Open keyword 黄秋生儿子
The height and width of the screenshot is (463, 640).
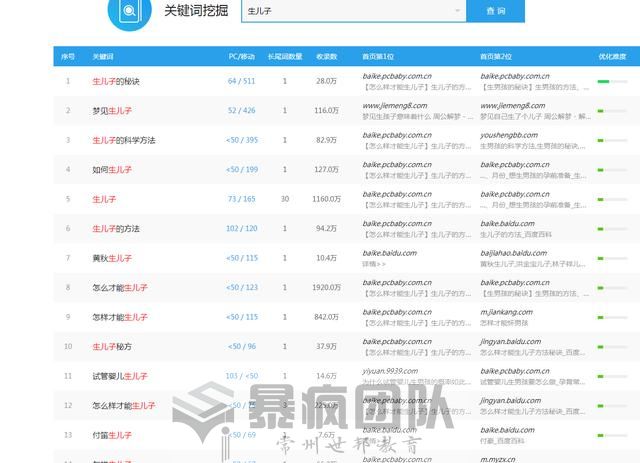click(112, 258)
